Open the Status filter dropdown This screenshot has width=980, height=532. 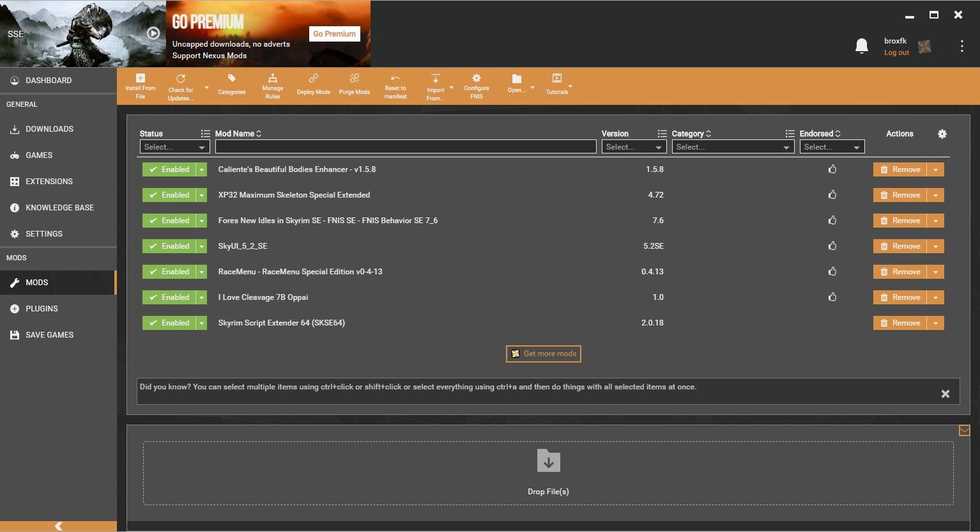(x=175, y=147)
